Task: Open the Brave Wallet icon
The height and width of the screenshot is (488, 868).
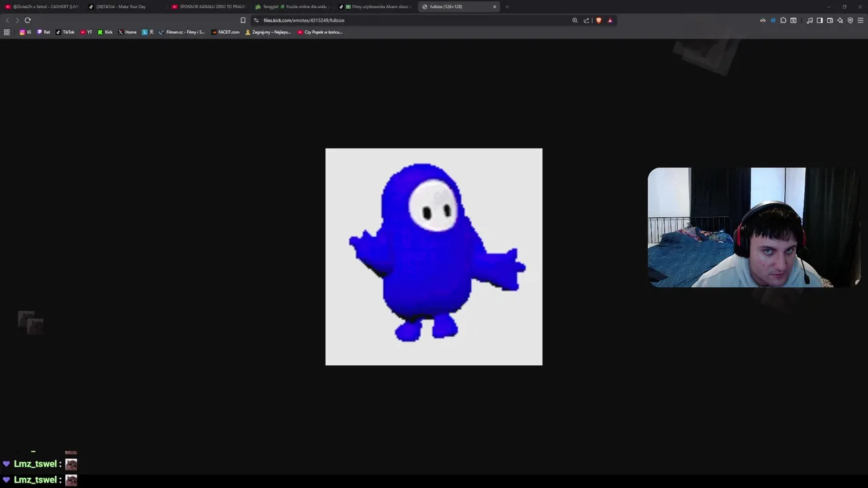Action: [x=830, y=20]
